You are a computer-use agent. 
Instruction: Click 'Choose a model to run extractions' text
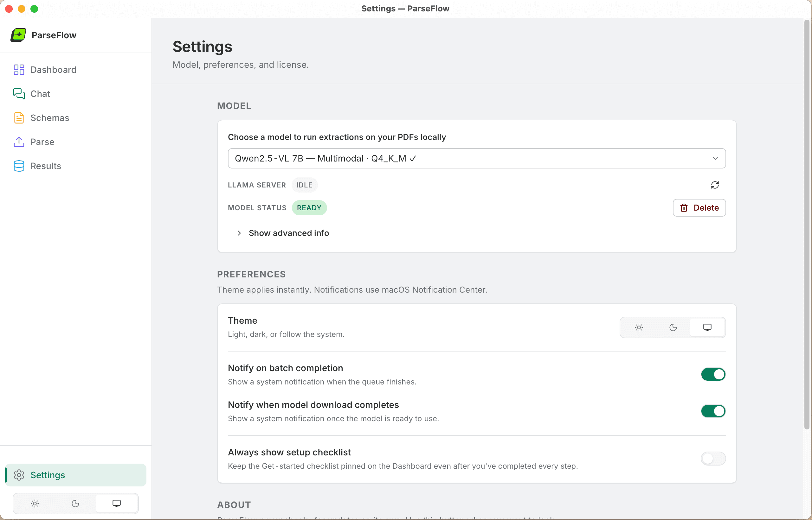[x=337, y=137]
